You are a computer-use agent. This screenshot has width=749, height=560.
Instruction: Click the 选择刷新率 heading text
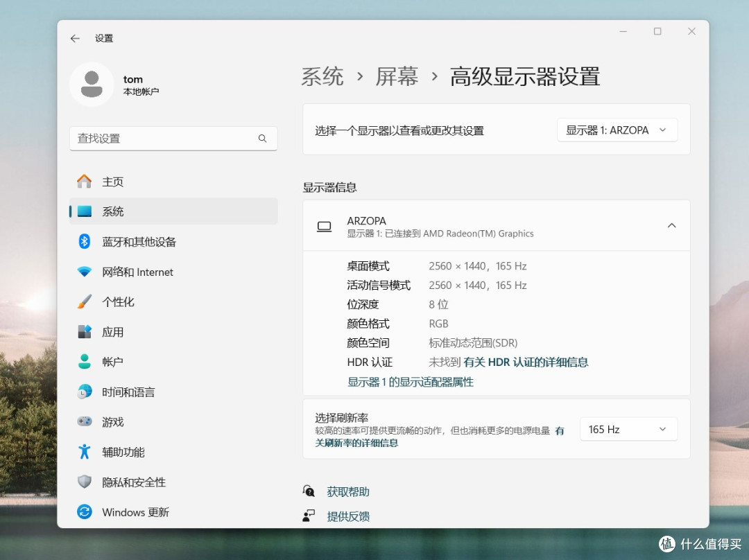(x=341, y=418)
